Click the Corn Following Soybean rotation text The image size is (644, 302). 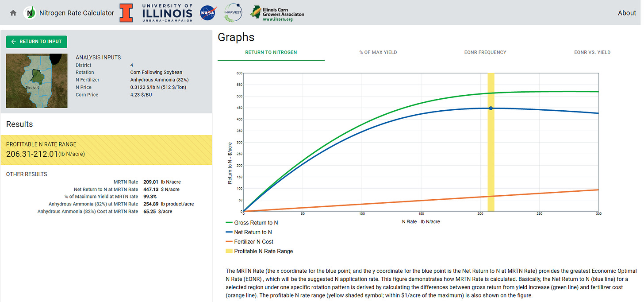click(x=156, y=72)
